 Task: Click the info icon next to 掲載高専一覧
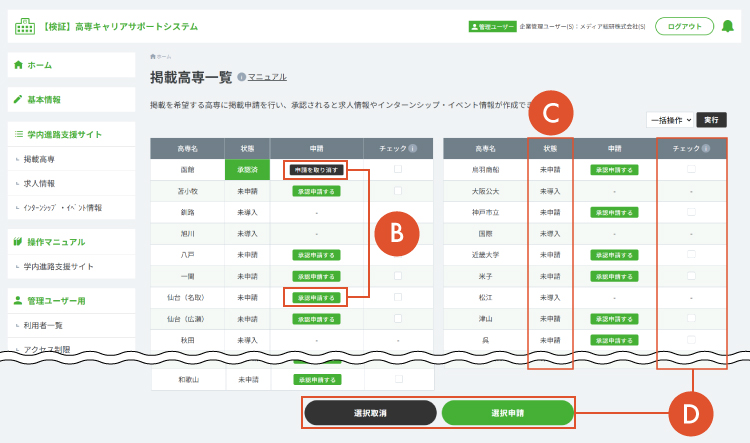(x=242, y=77)
